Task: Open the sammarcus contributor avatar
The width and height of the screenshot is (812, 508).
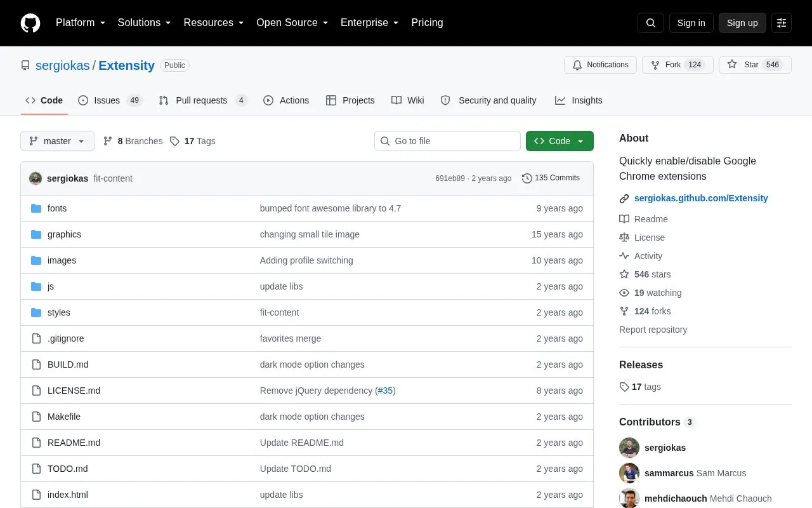Action: 629,473
